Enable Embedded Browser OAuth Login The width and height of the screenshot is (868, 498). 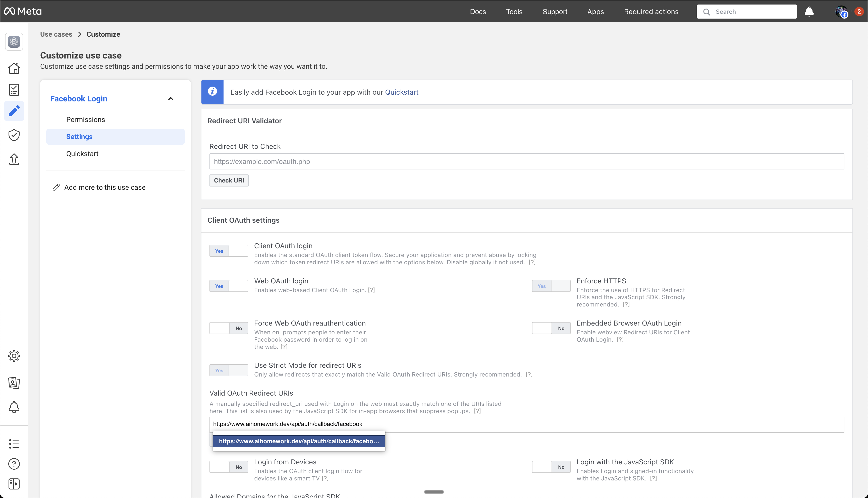click(x=551, y=328)
